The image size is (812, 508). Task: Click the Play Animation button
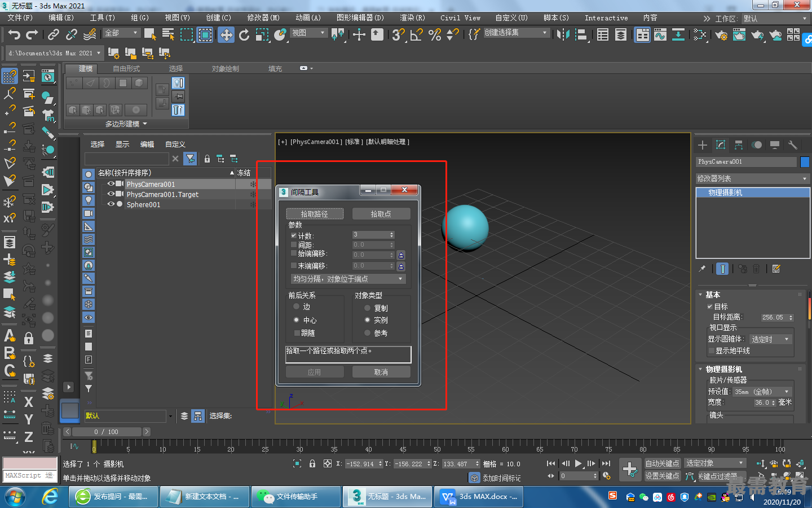click(578, 463)
